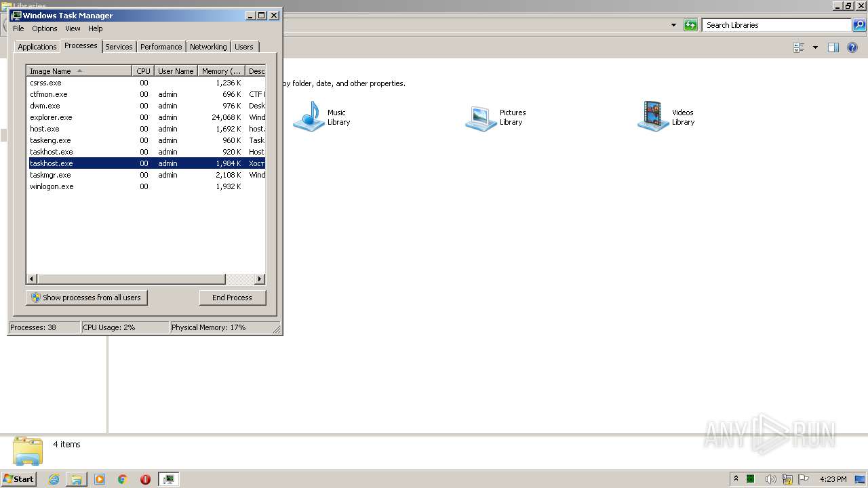Screen dimensions: 868x488
Task: Select explorer.exe process row
Action: pos(146,117)
